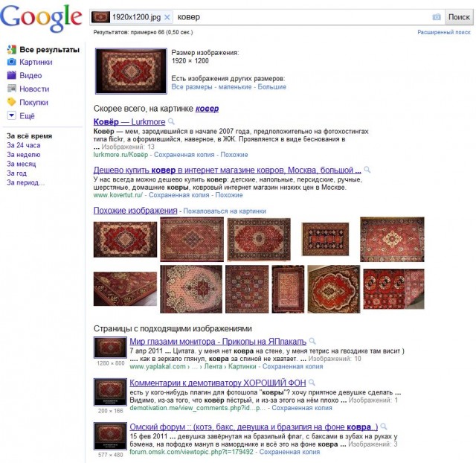Choose the За период custom range option

point(26,182)
